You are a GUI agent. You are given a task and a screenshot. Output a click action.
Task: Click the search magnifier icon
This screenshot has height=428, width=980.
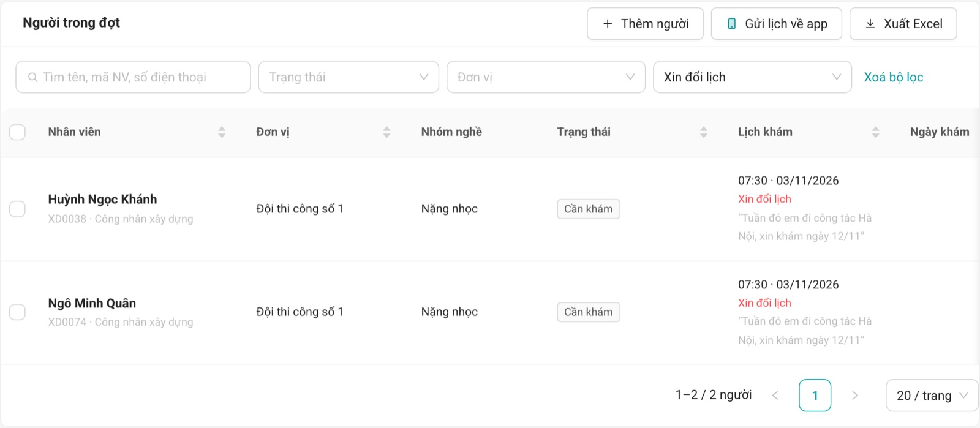point(33,77)
